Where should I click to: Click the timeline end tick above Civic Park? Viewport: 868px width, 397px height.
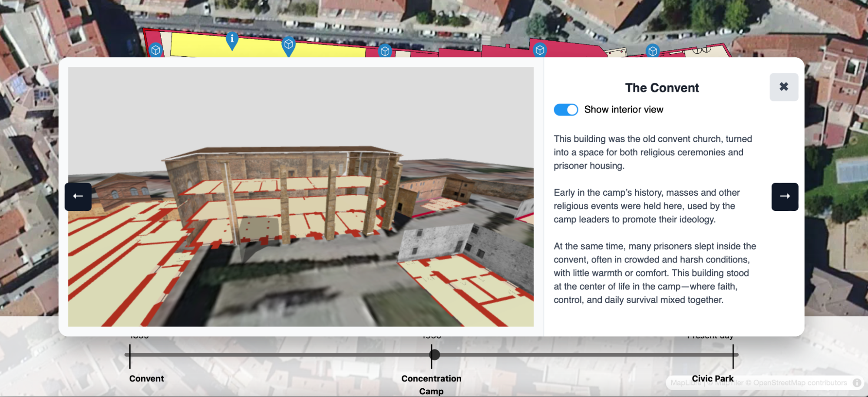point(733,355)
